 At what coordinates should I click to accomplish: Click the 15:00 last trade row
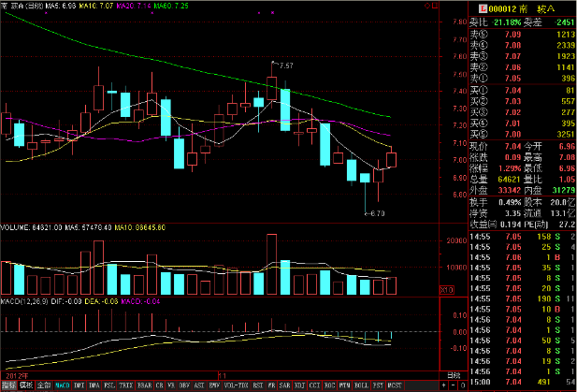pyautogui.click(x=523, y=382)
